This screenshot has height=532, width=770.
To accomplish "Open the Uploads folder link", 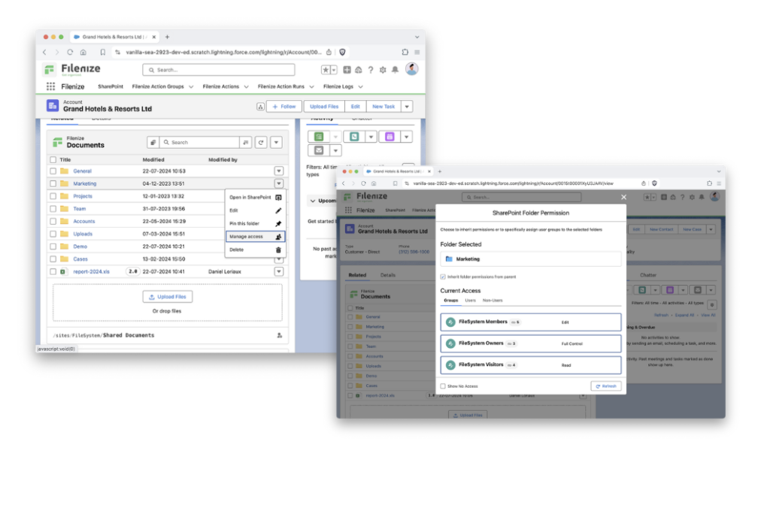I will coord(83,234).
